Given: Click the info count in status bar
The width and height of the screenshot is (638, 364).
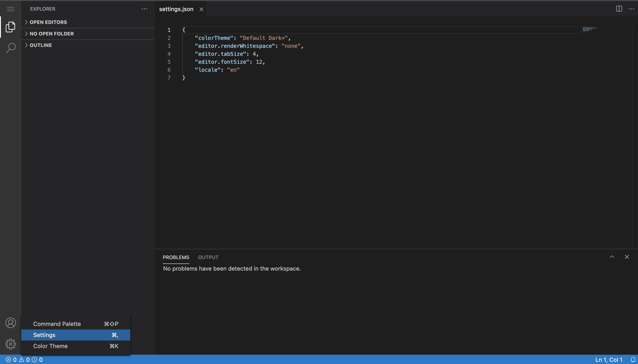Looking at the screenshot, I should (37, 360).
